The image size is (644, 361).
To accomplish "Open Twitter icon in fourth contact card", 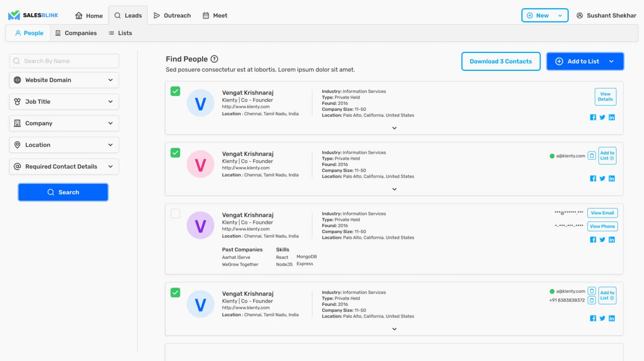I will (x=602, y=318).
